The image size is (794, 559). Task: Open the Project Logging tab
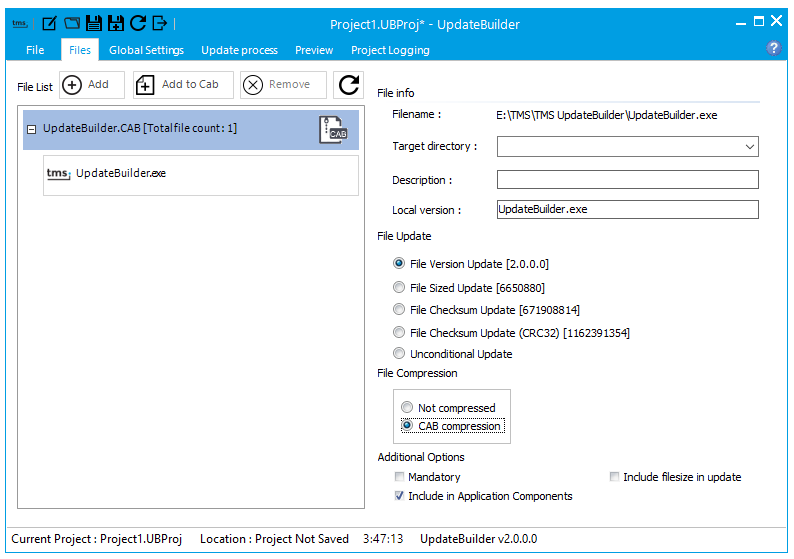[x=390, y=50]
